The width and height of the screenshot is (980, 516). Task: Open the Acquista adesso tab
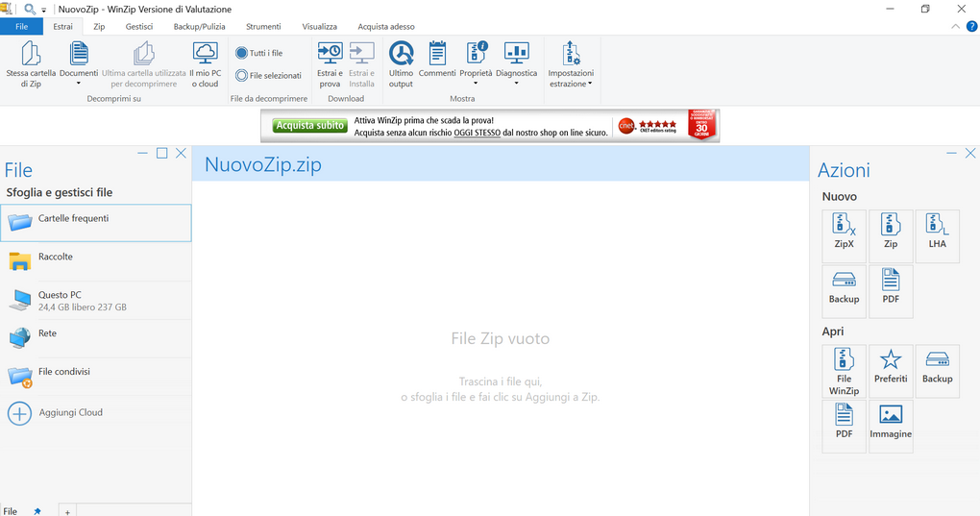tap(386, 26)
